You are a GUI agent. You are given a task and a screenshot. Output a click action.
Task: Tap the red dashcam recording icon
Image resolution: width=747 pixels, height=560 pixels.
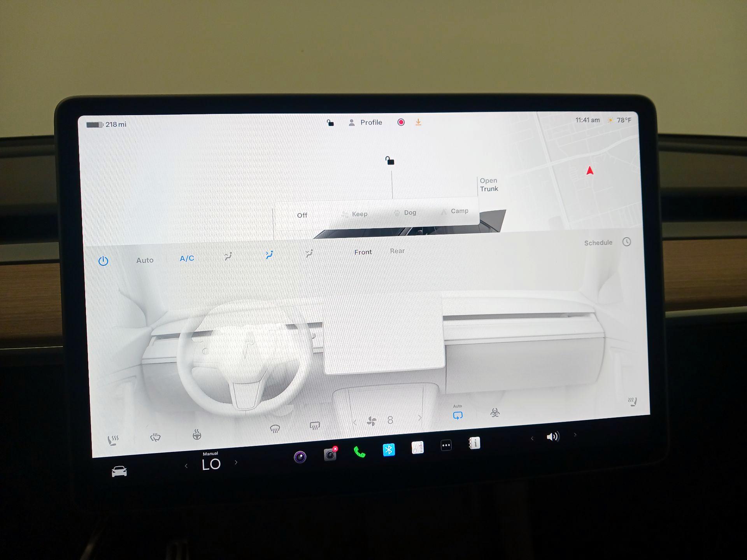click(x=401, y=122)
